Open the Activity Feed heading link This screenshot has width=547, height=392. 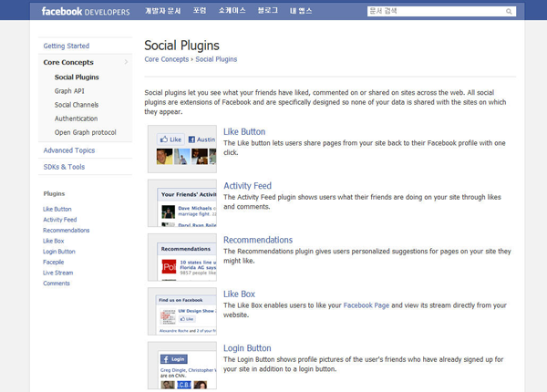[x=247, y=186]
